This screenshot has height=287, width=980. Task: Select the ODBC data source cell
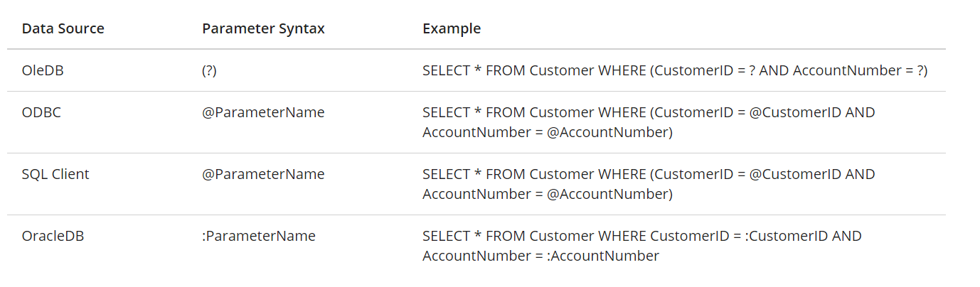(41, 112)
